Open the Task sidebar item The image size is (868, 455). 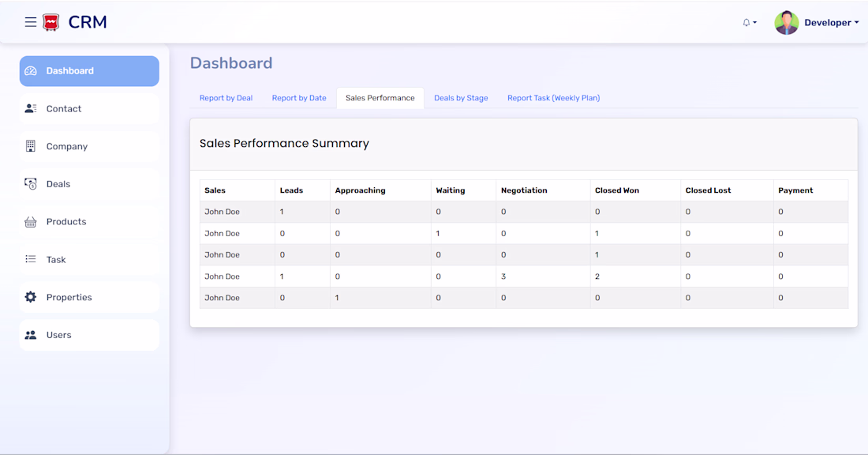89,259
